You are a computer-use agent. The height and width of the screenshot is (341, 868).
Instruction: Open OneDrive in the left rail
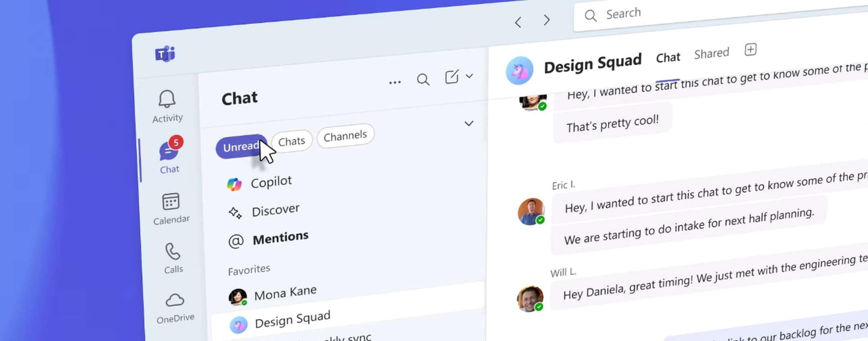pyautogui.click(x=175, y=308)
